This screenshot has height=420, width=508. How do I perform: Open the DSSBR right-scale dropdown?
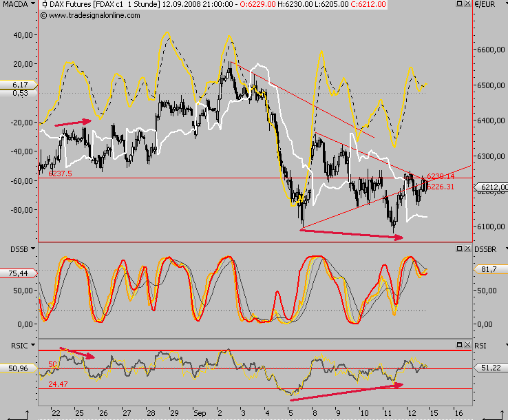pos(507,249)
